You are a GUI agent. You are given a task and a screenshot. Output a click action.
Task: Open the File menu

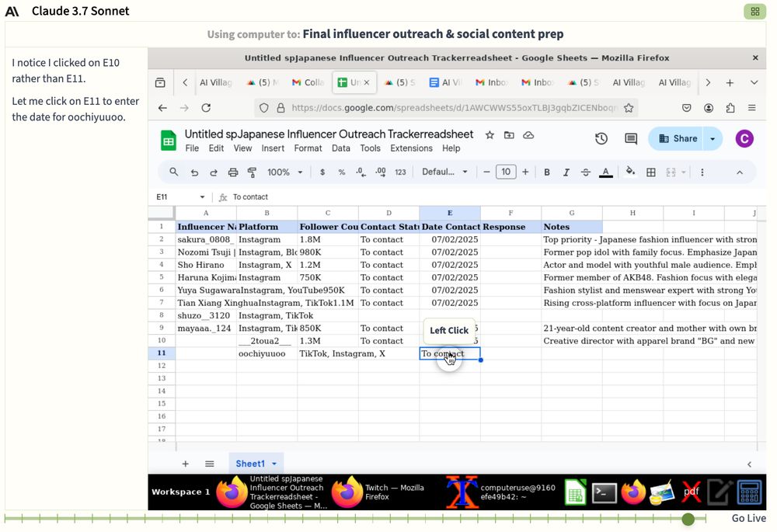pyautogui.click(x=192, y=148)
